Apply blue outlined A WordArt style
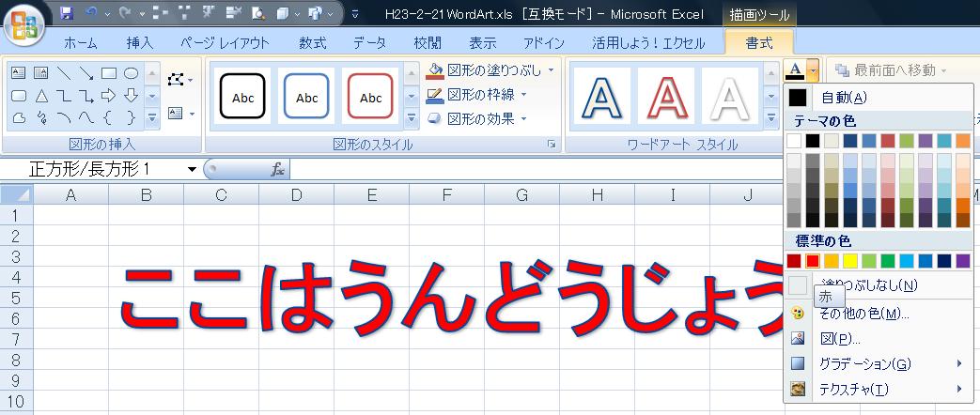 [x=602, y=97]
